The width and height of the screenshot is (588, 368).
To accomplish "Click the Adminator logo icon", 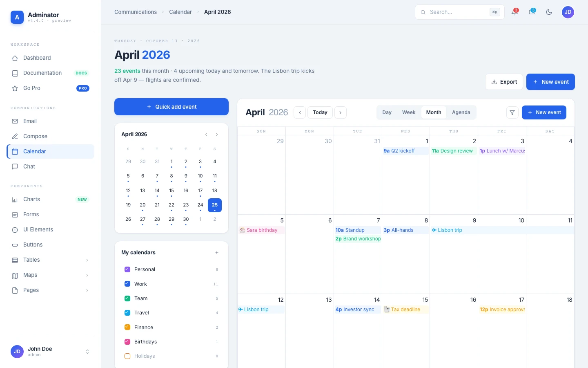I will 17,17.
